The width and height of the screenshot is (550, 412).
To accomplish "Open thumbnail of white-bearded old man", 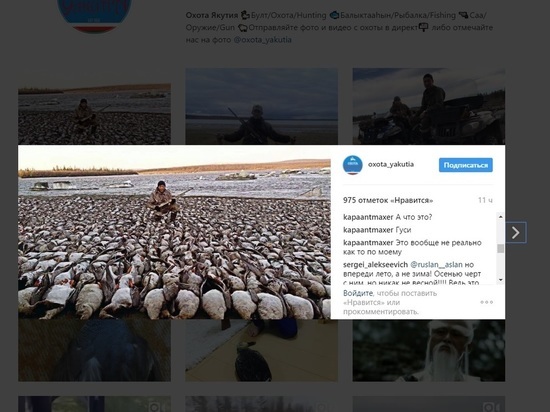I will pos(429,350).
